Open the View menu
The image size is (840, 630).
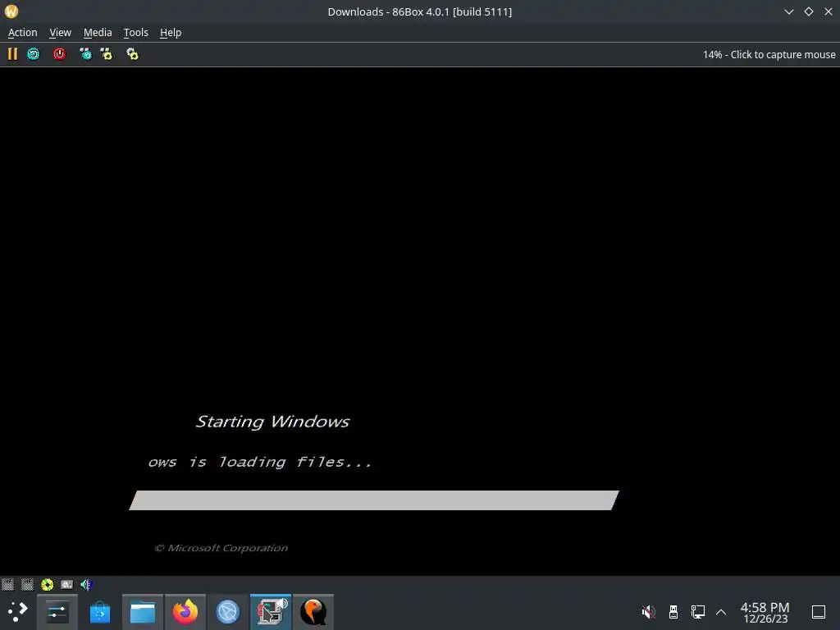point(60,33)
